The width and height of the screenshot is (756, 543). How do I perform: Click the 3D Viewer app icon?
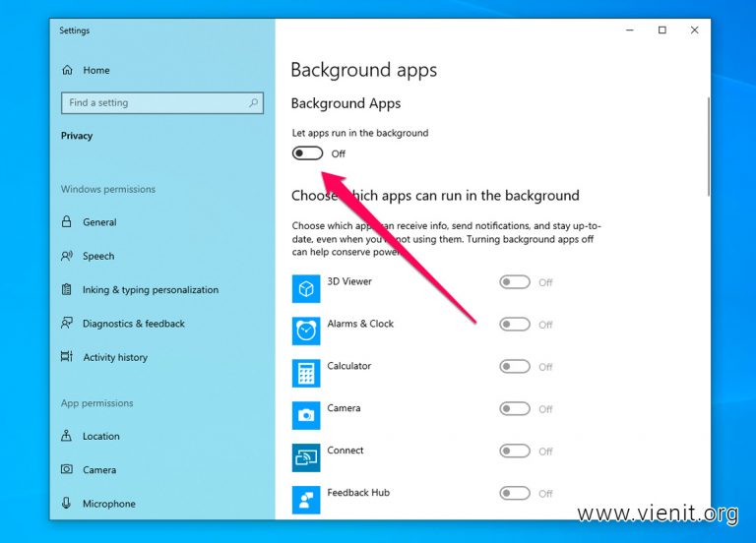pos(306,288)
